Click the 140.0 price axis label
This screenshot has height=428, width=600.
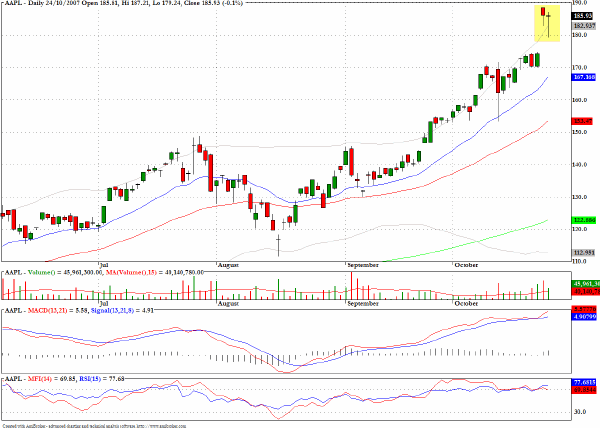click(x=580, y=165)
